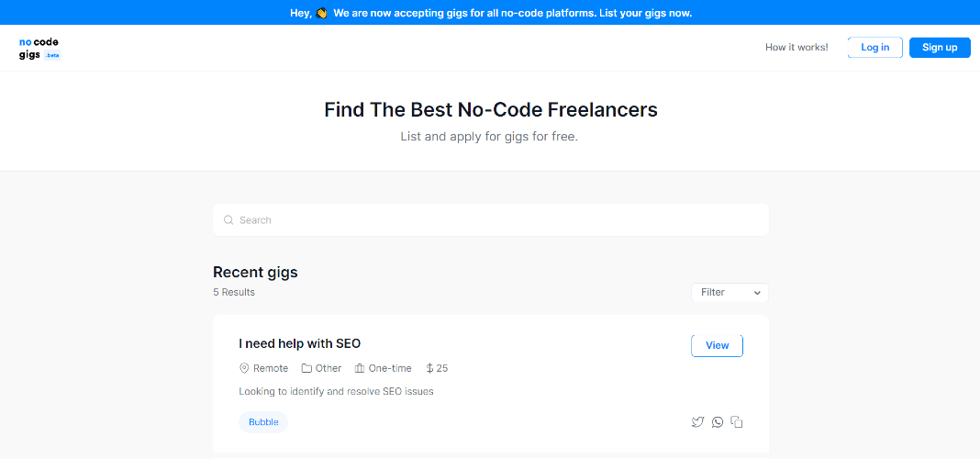Viewport: 980px width, 459px height.
Task: Click the top announcement banner
Action: tap(490, 13)
